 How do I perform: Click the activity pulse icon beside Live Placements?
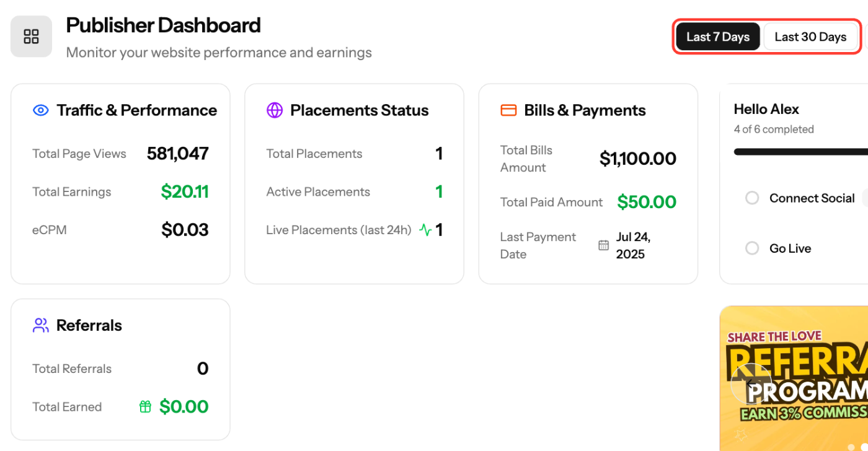[425, 230]
